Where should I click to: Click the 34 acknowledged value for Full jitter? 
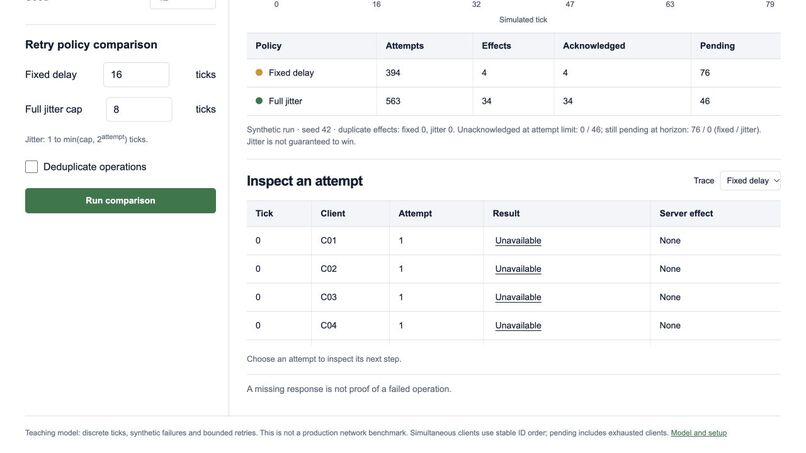click(x=567, y=101)
